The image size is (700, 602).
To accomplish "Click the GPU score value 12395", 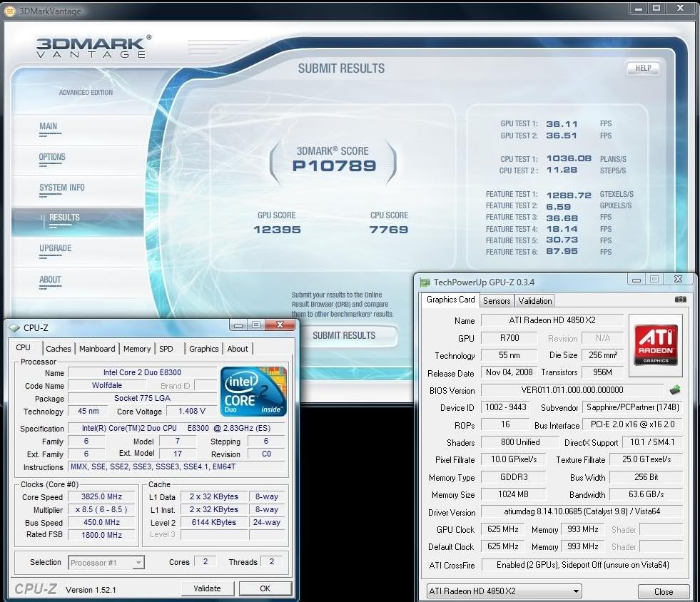I will 277,230.
